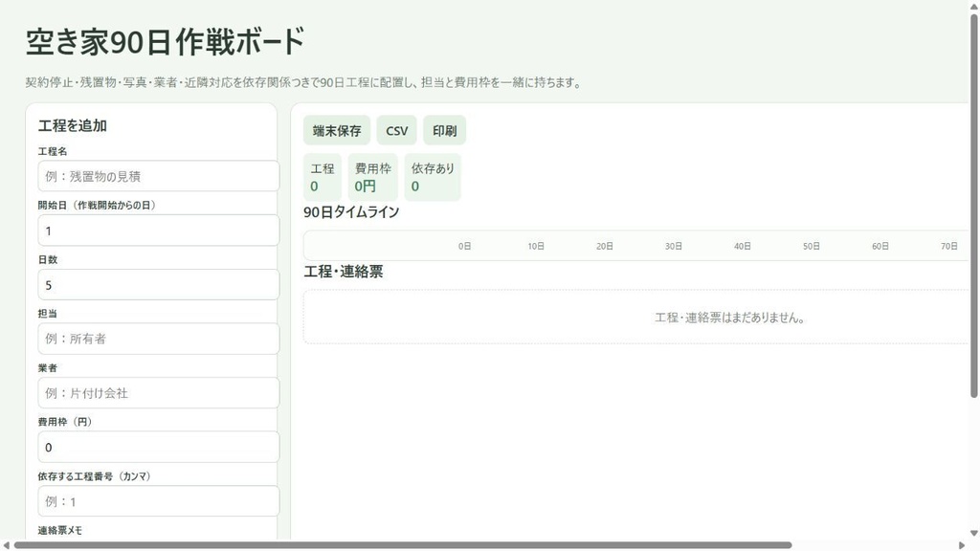
Task: Click the 空き家90日作戦ボード page title
Action: pos(165,42)
